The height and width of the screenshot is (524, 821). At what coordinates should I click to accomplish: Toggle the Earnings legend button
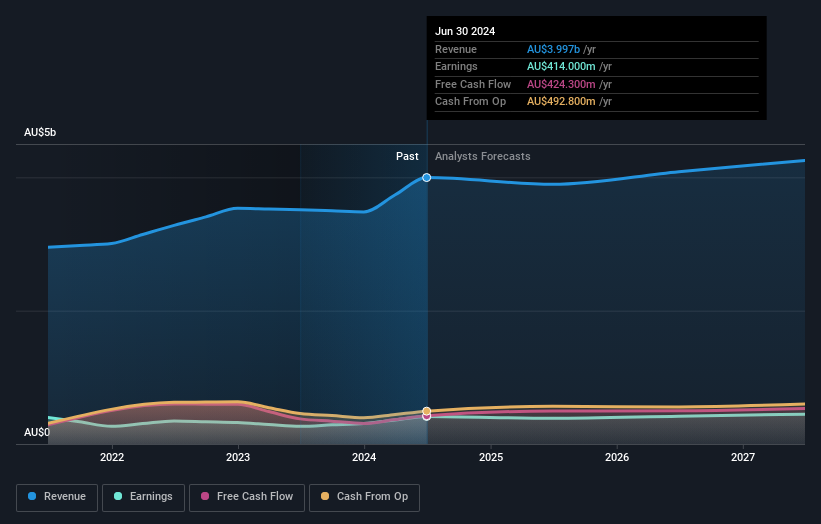click(x=143, y=497)
